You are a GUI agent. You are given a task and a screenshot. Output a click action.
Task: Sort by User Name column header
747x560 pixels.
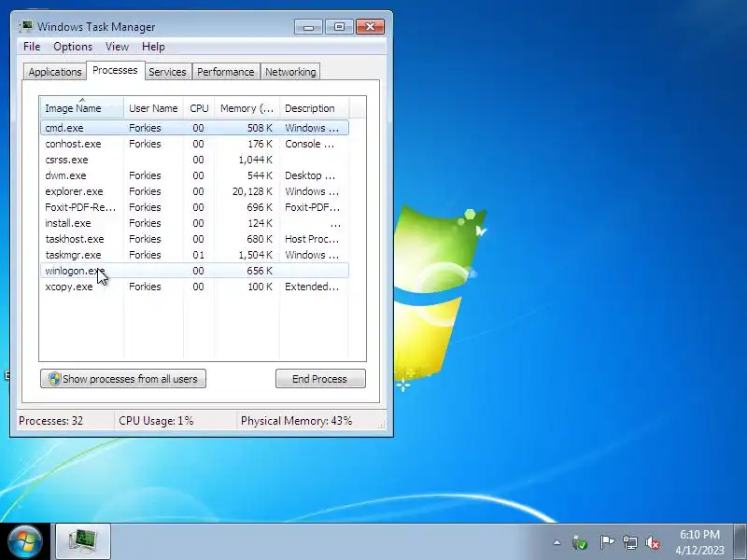tap(153, 108)
